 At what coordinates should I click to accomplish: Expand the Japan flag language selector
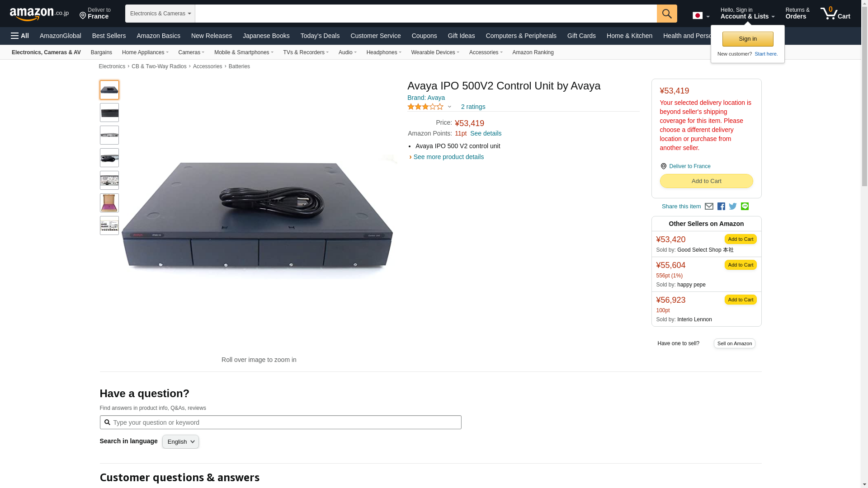pos(701,16)
